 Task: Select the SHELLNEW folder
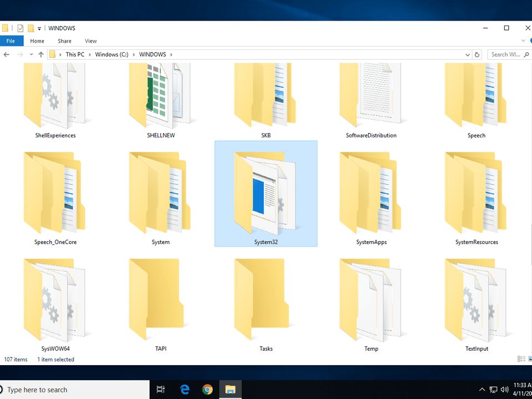point(161,97)
